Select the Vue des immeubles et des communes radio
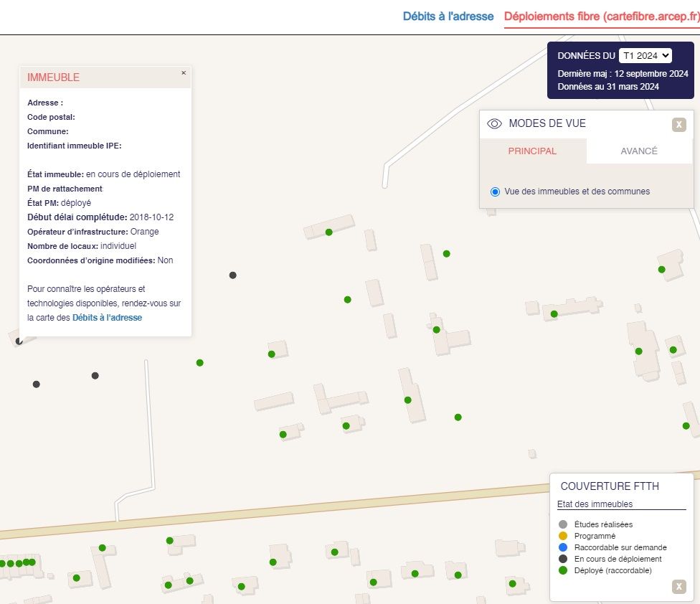Screen dimensions: 700x604 [495, 192]
